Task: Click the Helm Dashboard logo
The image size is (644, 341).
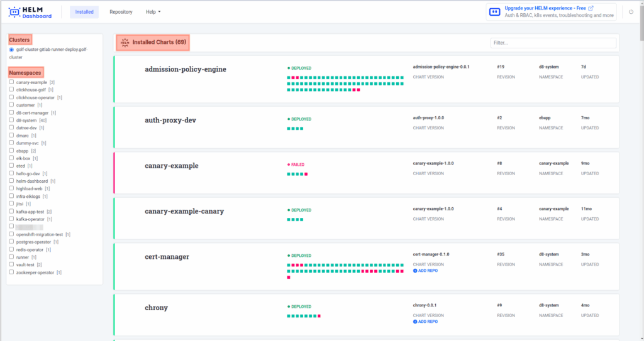Action: (30, 12)
